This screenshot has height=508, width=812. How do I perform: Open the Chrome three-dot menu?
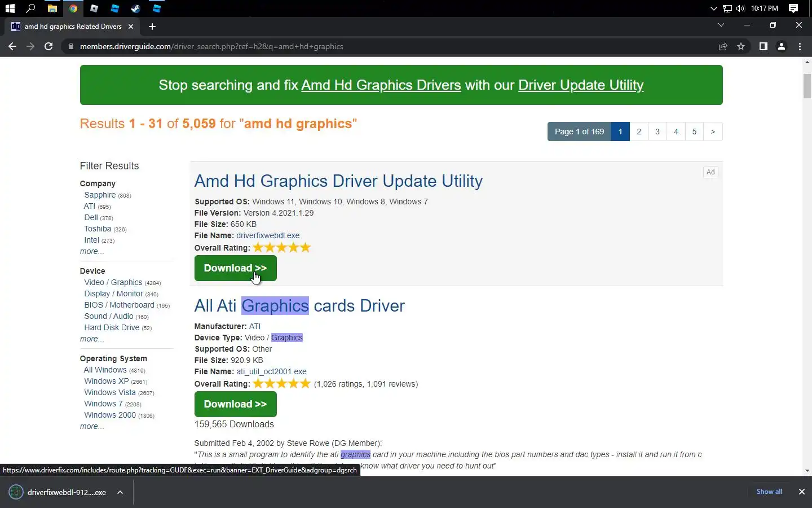[800, 46]
